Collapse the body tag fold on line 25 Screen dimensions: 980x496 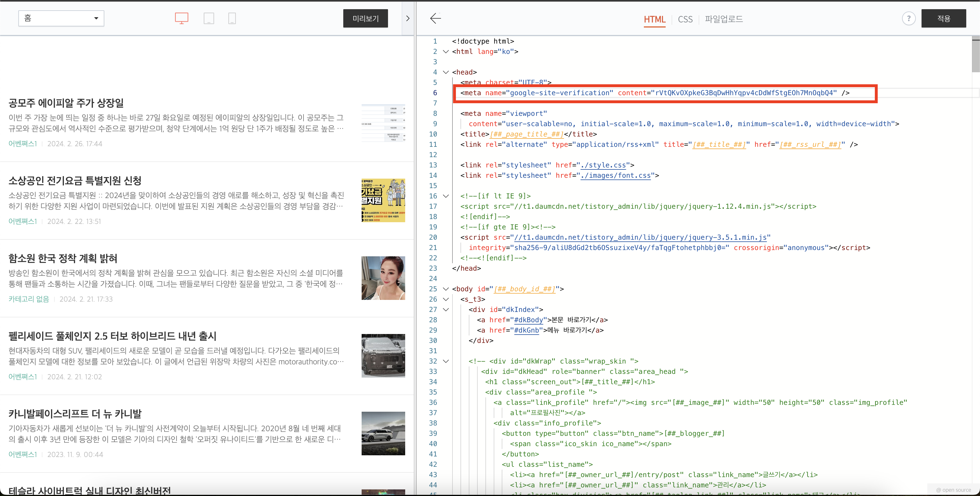click(x=446, y=289)
